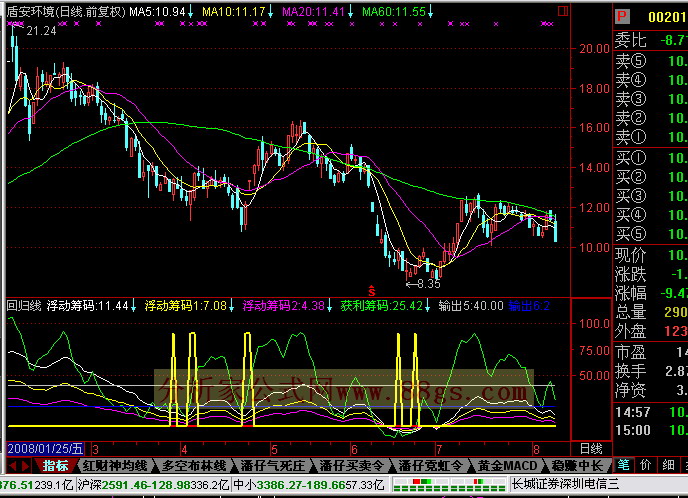Click the 市盈 row
This screenshot has width=688, height=498.
point(651,352)
